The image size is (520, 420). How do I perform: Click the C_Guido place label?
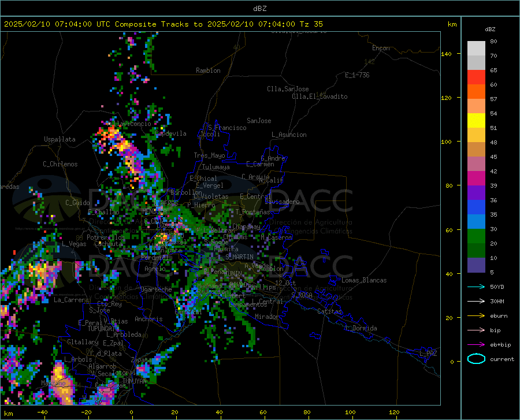(x=77, y=203)
